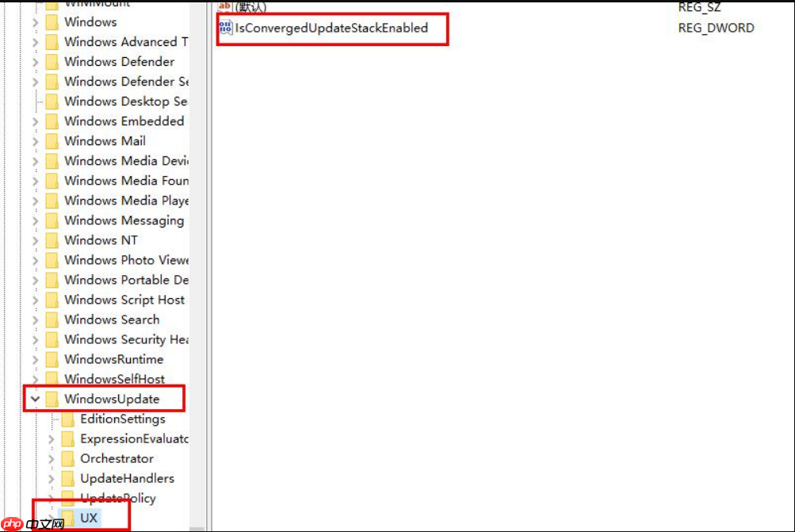This screenshot has height=532, width=795.
Task: Select the Windows Photo Viewer key
Action: (x=126, y=260)
